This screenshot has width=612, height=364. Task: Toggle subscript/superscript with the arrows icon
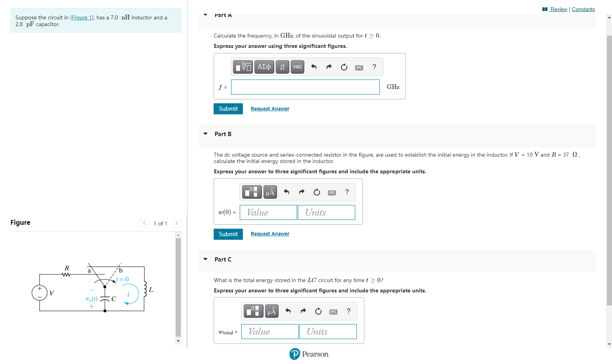pyautogui.click(x=282, y=67)
